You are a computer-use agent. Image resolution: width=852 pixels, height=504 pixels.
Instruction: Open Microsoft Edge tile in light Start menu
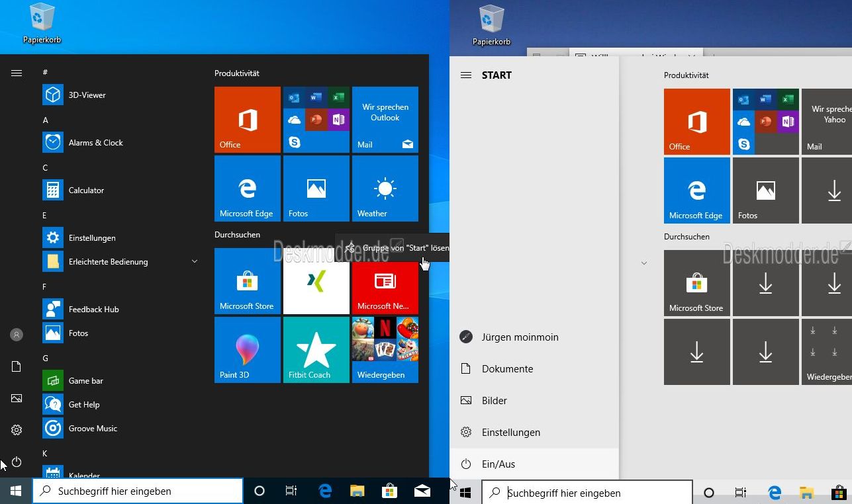click(697, 190)
